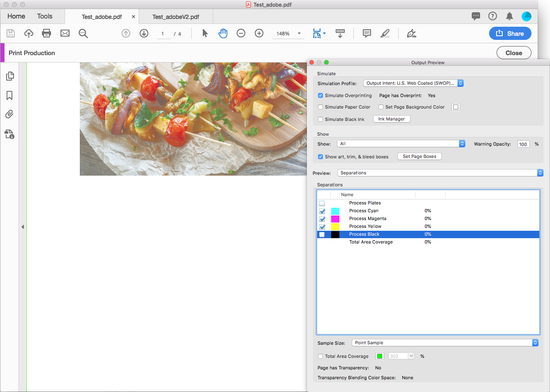Switch to the Home tab
Screen dimensions: 550x392
pos(16,16)
